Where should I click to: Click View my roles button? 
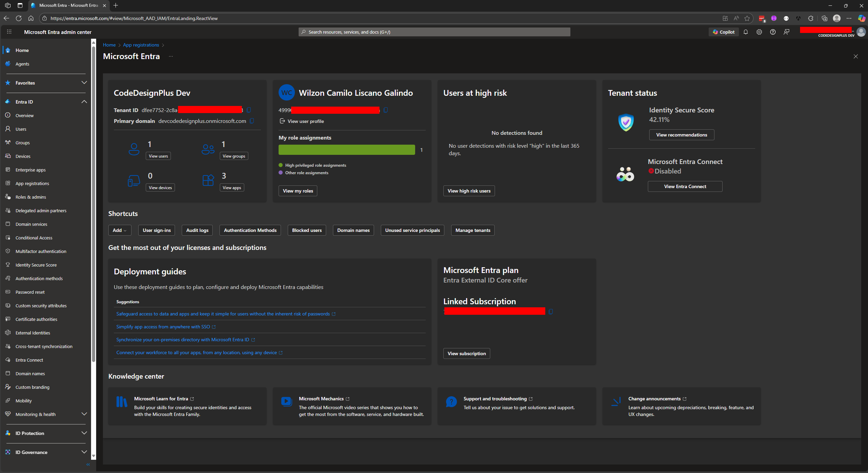[298, 191]
